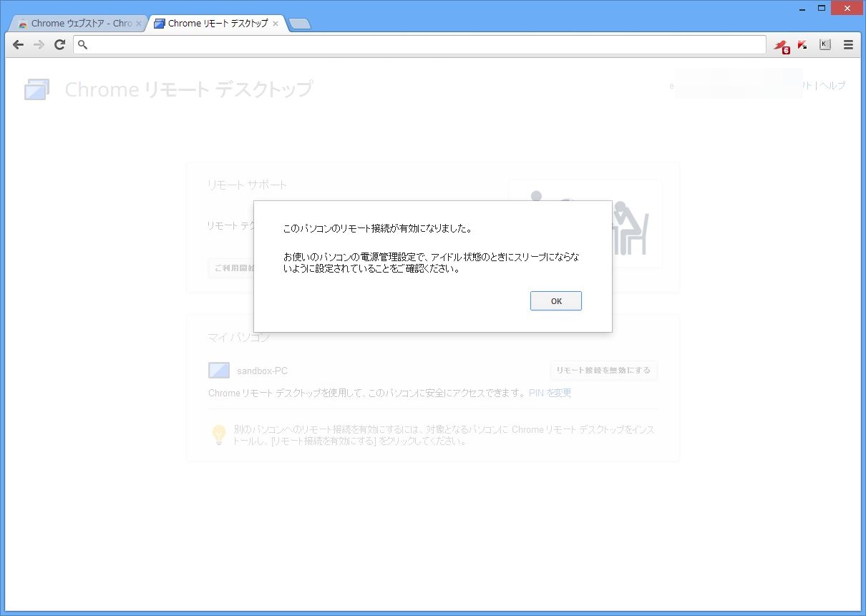
Task: Click the lightbulb tip icon
Action: tap(219, 434)
